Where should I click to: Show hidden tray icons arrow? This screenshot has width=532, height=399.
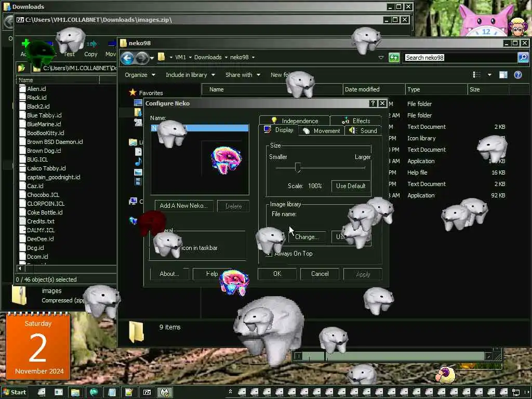[230, 392]
